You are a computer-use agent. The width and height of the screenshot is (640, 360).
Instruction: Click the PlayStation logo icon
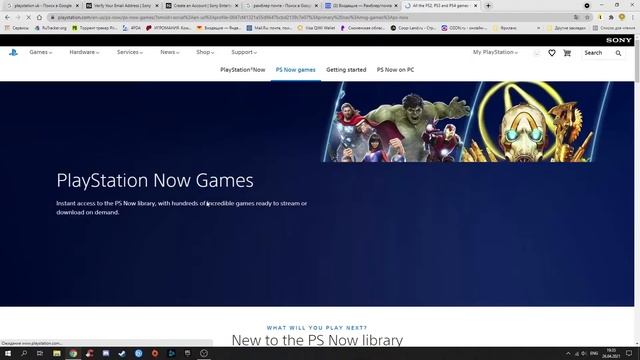[x=13, y=53]
